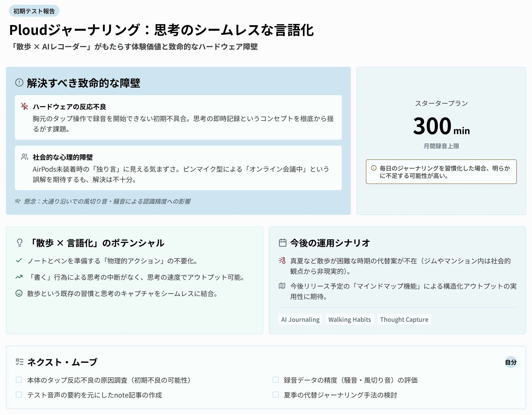Click the wind icon before 懸念 note
This screenshot has width=532, height=415.
coord(18,201)
